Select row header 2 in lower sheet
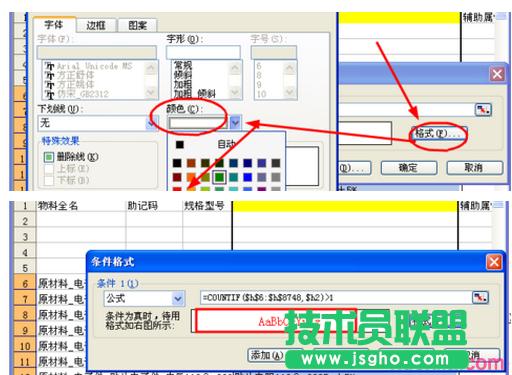 tap(25, 221)
